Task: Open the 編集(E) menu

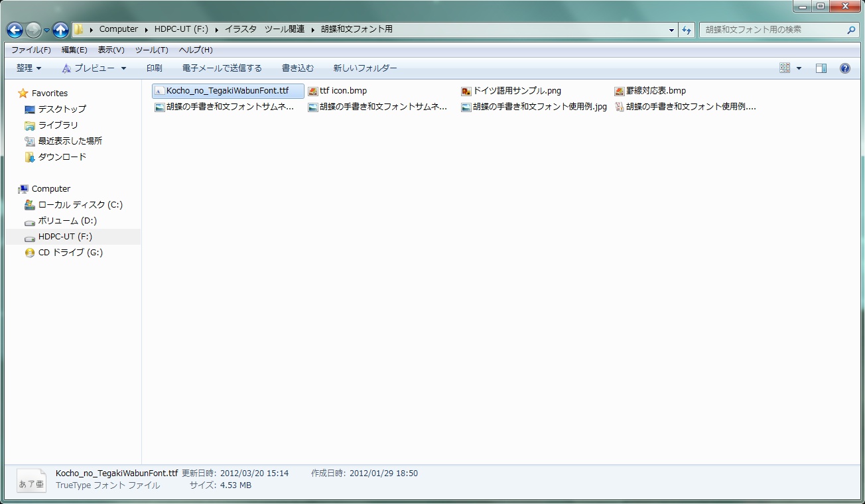Action: 74,50
